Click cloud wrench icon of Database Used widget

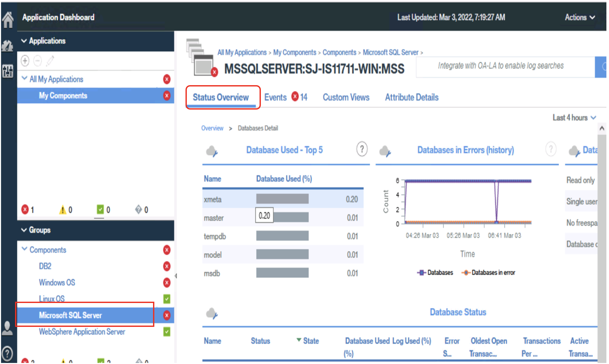coord(212,151)
